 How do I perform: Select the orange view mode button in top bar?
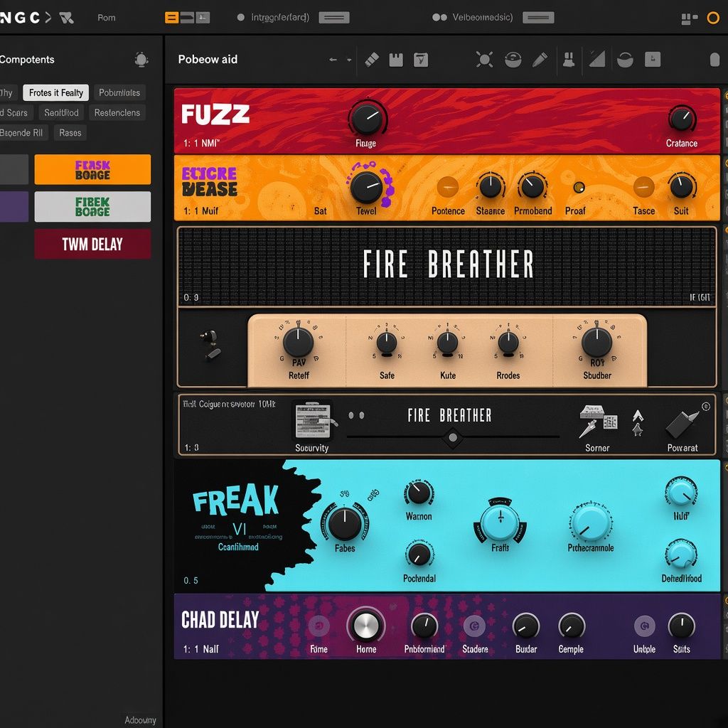171,18
